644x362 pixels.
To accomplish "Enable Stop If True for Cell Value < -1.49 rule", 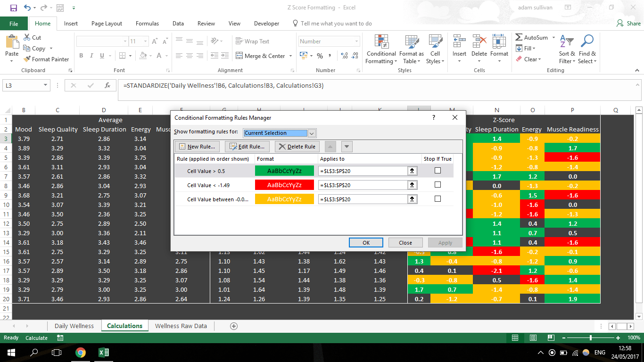I will 438,185.
